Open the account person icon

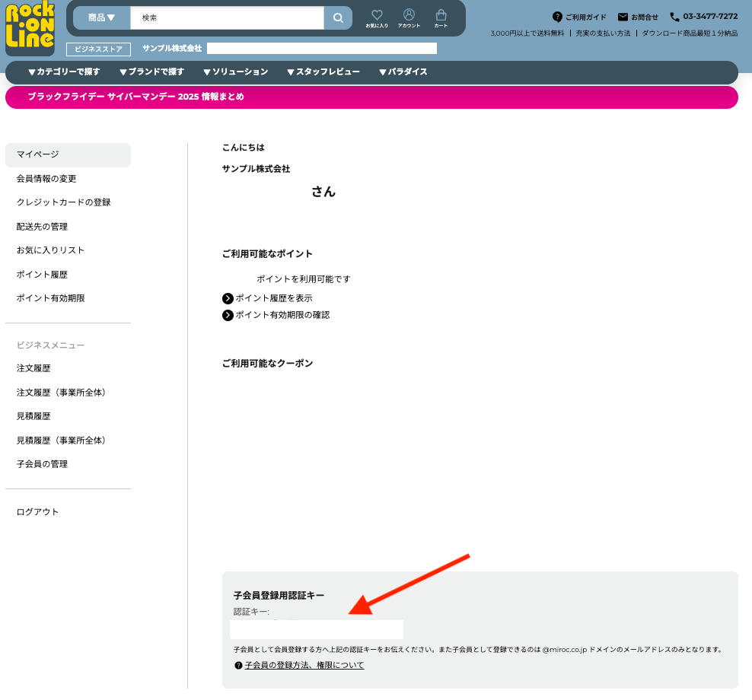click(x=409, y=16)
